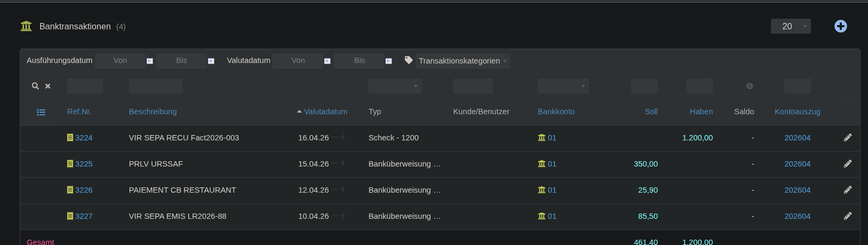Click the Beschreibung filter input field
The image size is (868, 245).
pos(155,86)
